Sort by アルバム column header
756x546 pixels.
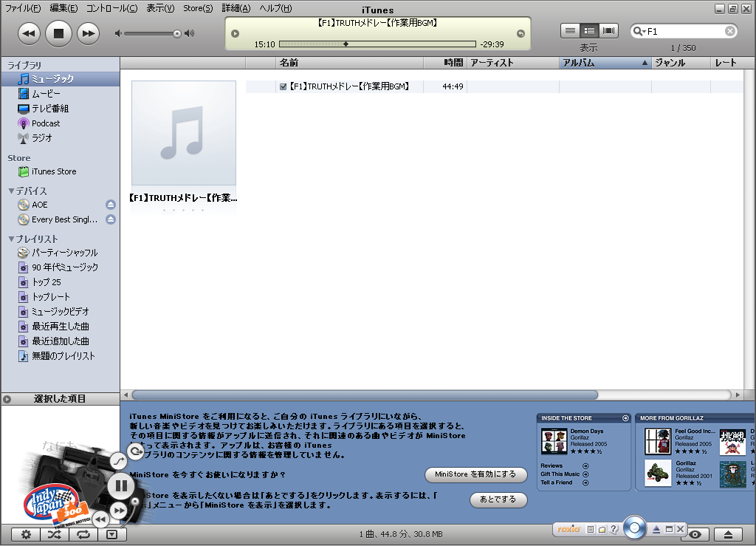click(x=605, y=63)
